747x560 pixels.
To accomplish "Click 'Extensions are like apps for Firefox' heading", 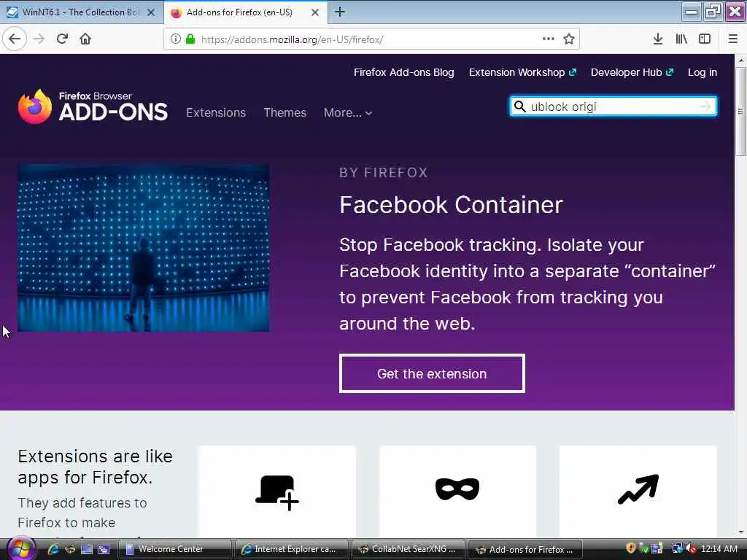I will click(96, 467).
